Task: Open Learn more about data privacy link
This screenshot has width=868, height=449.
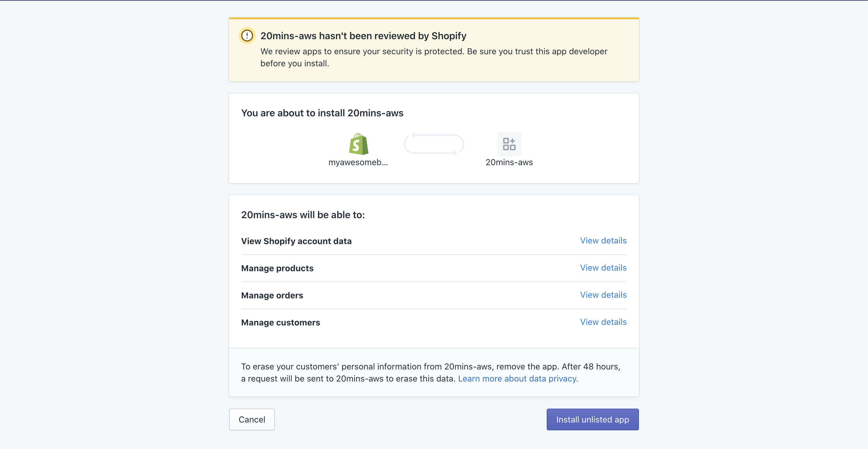Action: point(518,378)
